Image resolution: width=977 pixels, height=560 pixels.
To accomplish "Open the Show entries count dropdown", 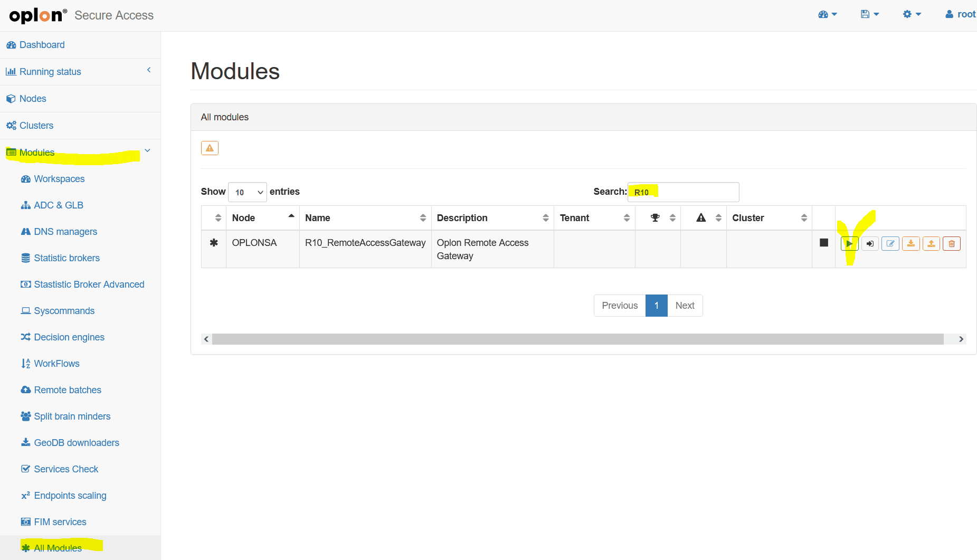I will click(x=248, y=192).
